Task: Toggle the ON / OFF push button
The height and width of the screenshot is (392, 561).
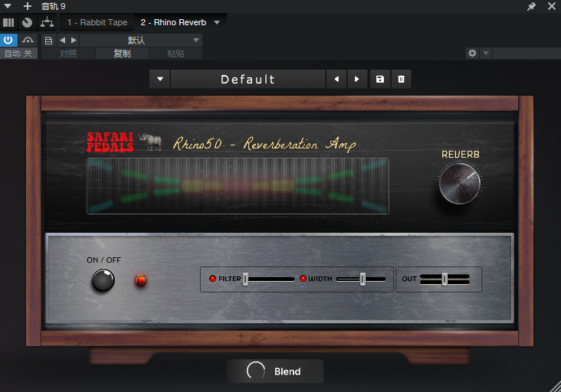Action: pos(103,279)
